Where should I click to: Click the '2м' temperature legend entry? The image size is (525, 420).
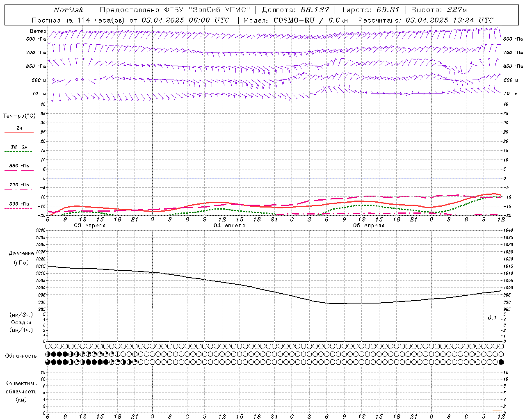[19, 128]
